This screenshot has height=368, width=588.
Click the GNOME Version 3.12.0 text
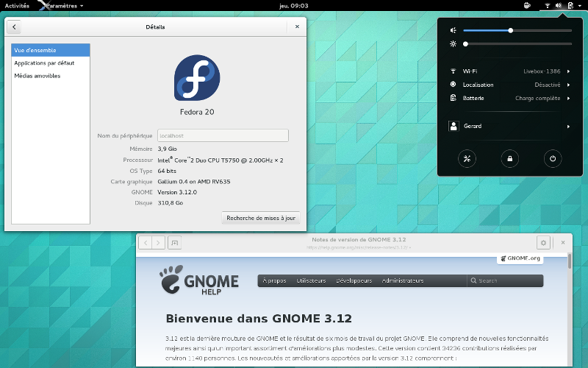coord(177,192)
